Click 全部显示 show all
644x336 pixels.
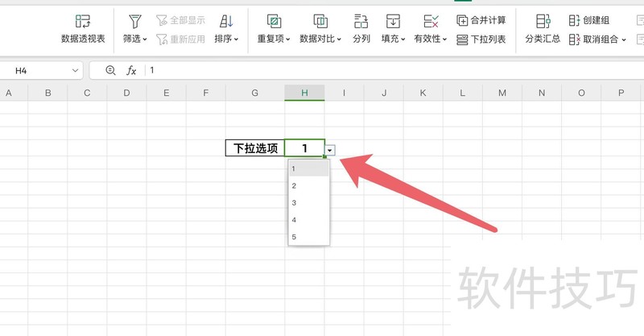pyautogui.click(x=180, y=20)
